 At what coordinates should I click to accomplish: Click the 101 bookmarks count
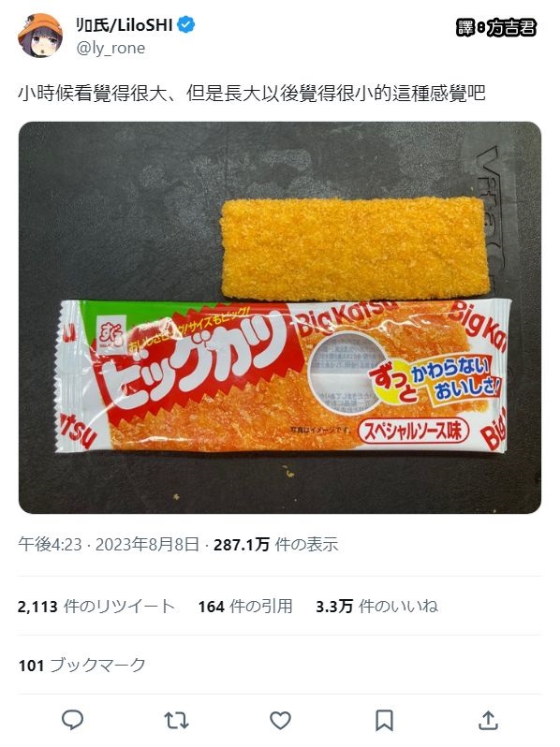(x=81, y=665)
